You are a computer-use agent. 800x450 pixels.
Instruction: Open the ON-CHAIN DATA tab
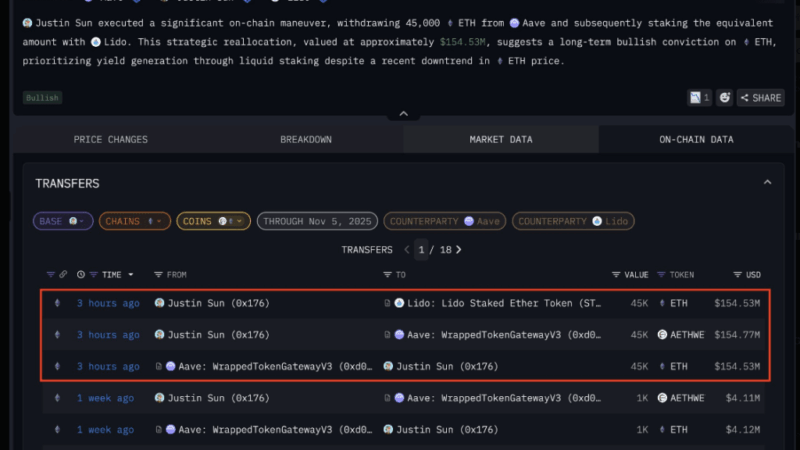[696, 139]
